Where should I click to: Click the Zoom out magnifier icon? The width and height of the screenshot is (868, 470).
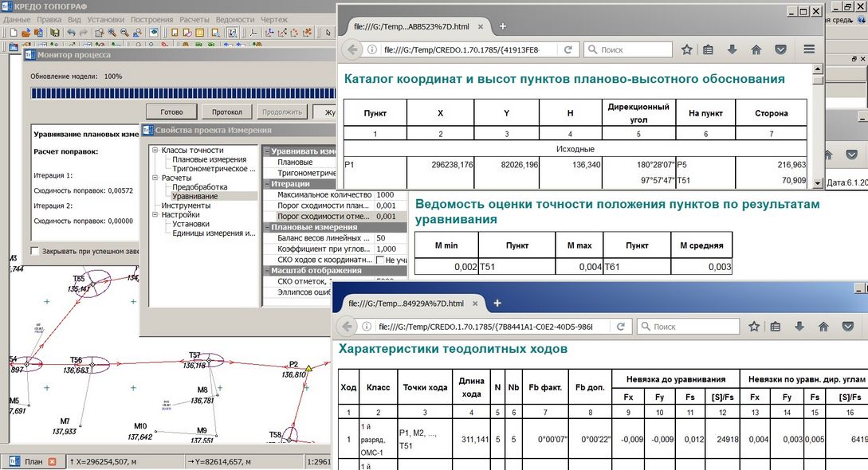click(x=125, y=33)
